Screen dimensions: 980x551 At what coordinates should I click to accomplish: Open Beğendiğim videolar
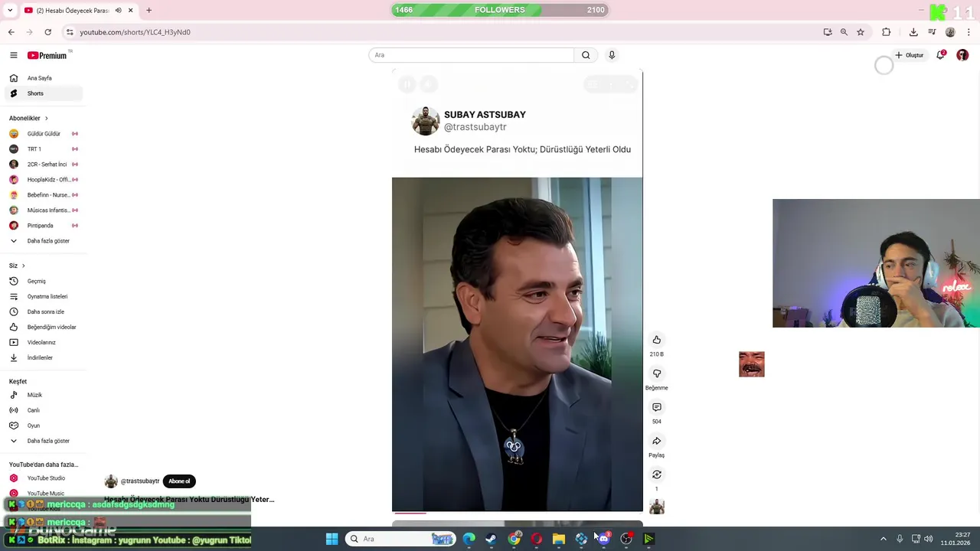click(x=43, y=327)
